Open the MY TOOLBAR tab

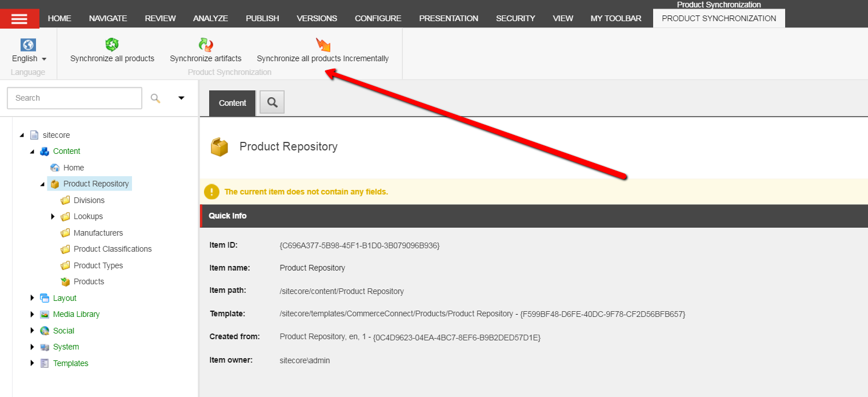pyautogui.click(x=616, y=18)
